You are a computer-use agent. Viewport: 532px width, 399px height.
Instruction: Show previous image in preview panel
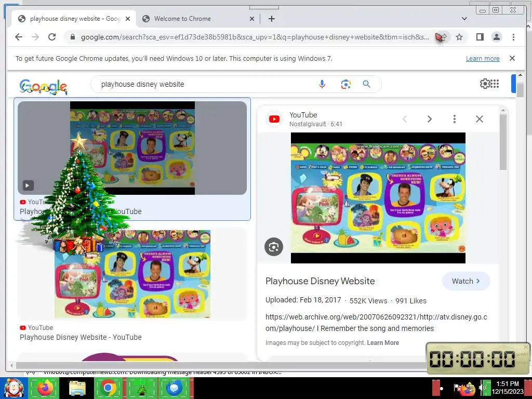point(405,119)
